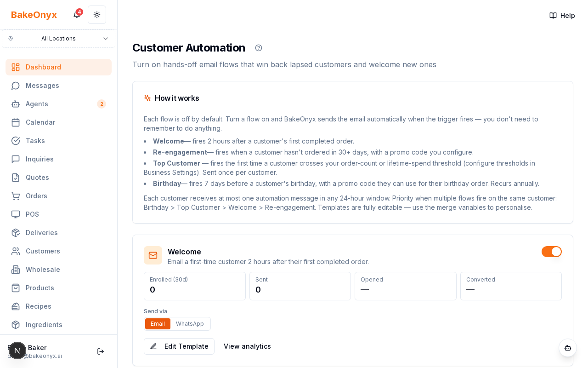This screenshot has height=368, width=588.
Task: Select Email as the send channel
Action: (x=158, y=324)
